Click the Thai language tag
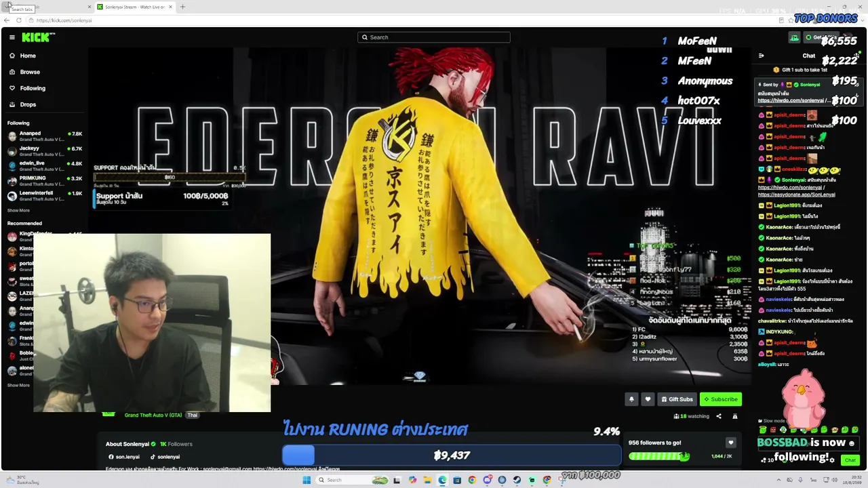868x488 pixels. (193, 415)
